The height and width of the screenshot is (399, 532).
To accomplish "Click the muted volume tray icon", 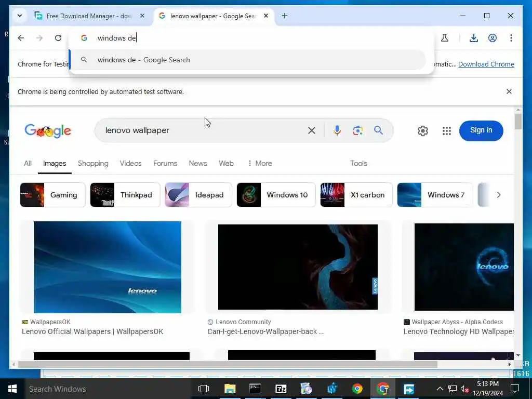I will pos(464,389).
